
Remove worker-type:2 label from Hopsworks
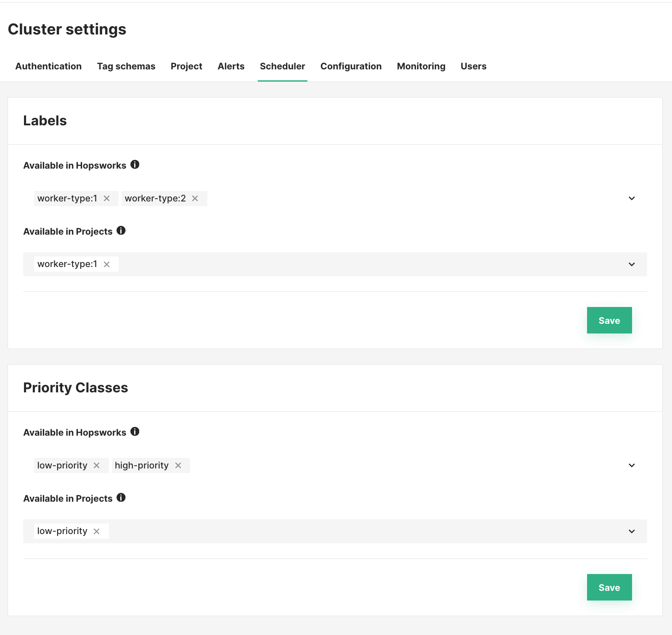(195, 198)
